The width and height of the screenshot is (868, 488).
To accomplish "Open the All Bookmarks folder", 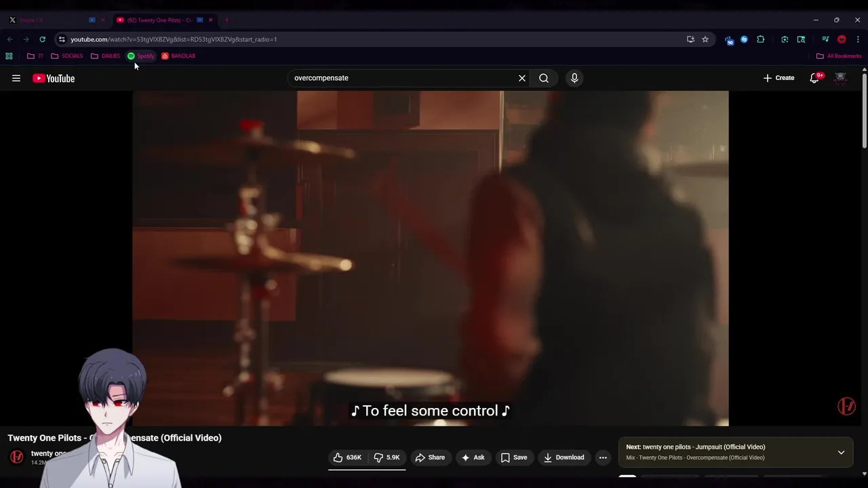I will point(839,56).
